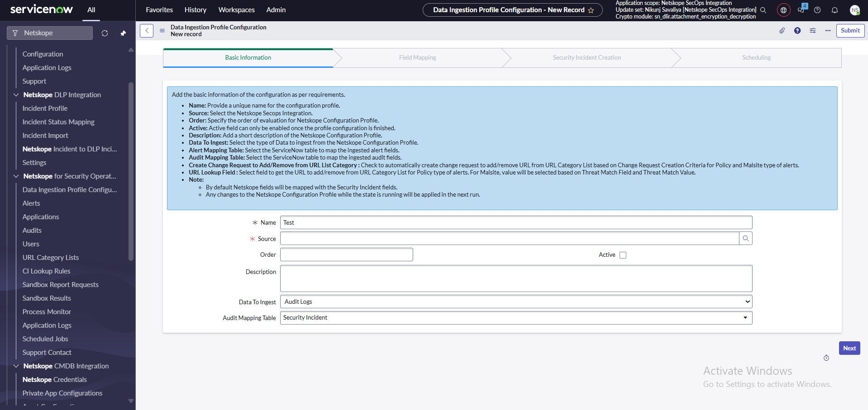Open URL Category Lists module
868x410 pixels.
tap(51, 258)
